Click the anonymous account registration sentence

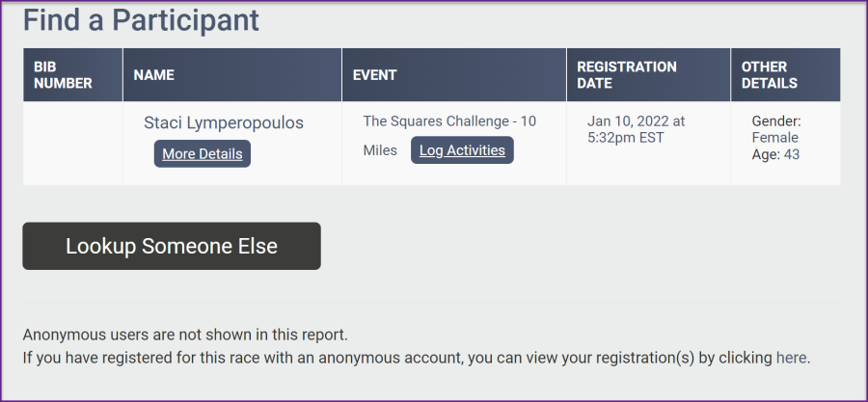(397, 358)
